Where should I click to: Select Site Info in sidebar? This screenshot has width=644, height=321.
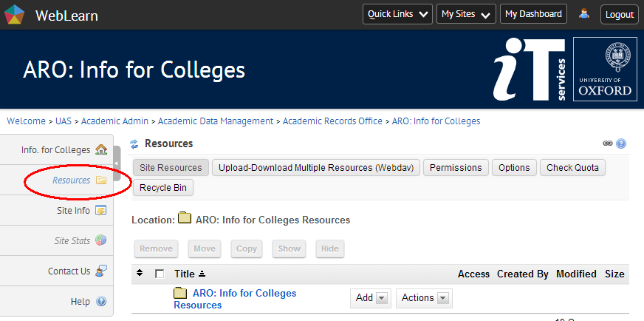pos(73,211)
